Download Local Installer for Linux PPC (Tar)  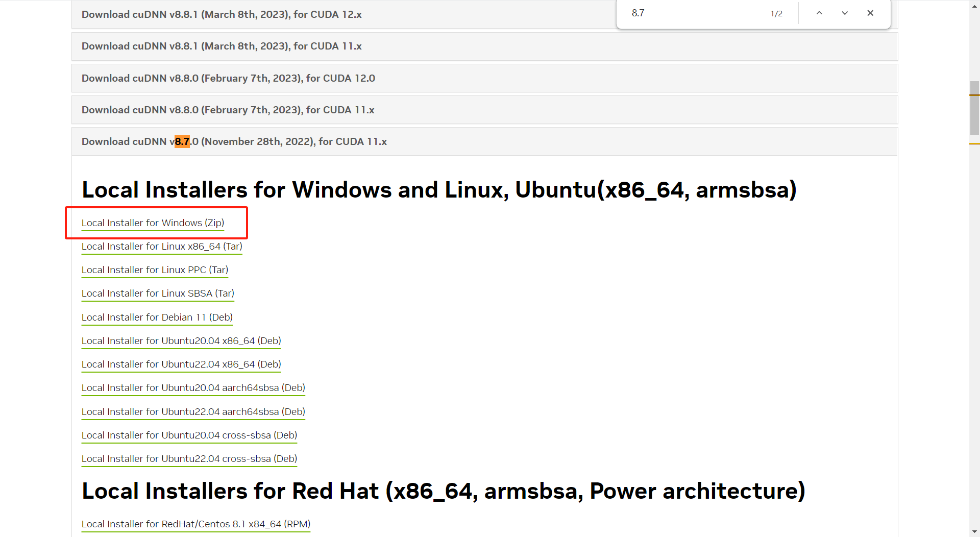[155, 270]
